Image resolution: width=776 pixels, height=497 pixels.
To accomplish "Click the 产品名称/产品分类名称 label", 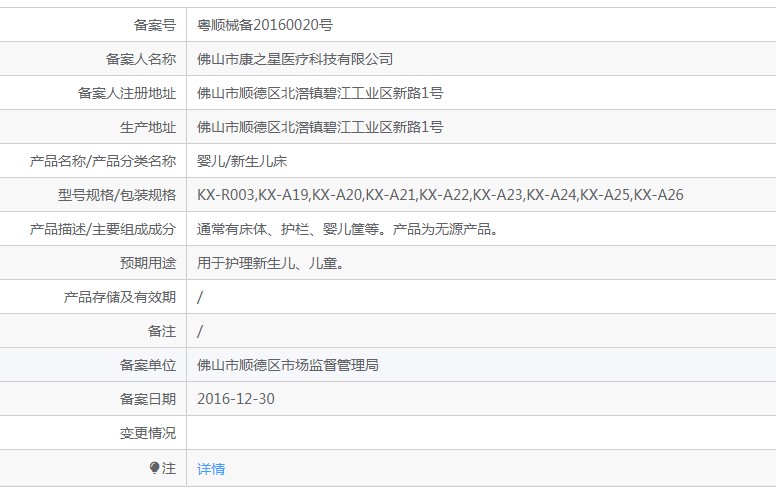I will (x=103, y=161).
